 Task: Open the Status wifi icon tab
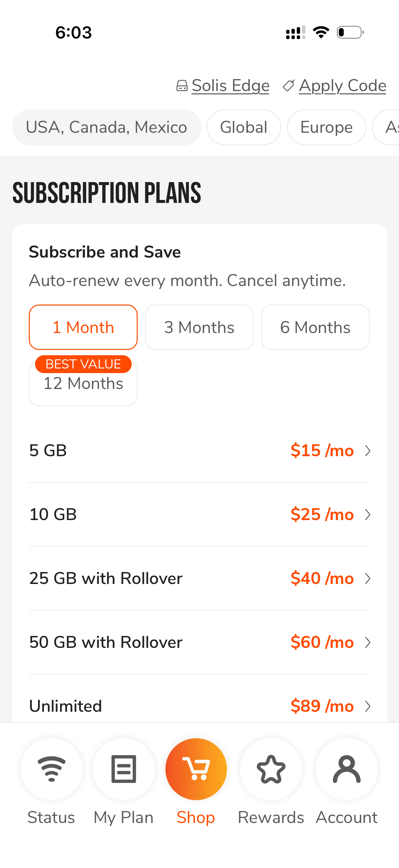tap(52, 769)
